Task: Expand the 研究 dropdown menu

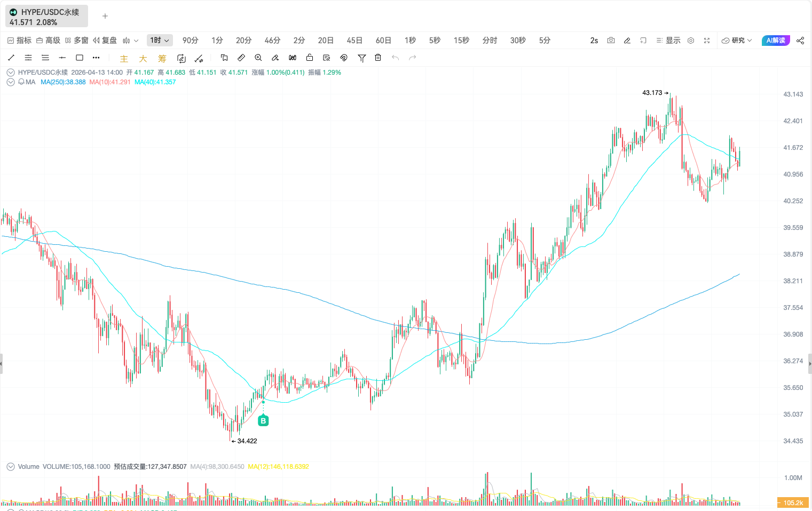Action: (x=737, y=41)
